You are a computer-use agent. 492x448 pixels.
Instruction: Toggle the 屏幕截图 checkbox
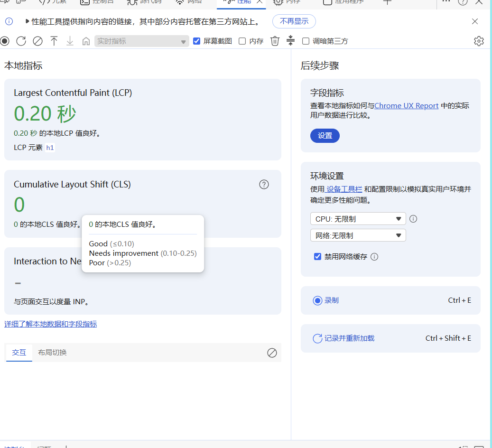pos(197,41)
